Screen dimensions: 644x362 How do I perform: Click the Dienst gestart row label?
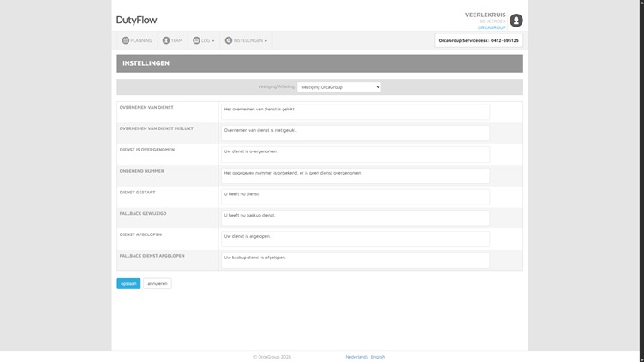point(138,192)
